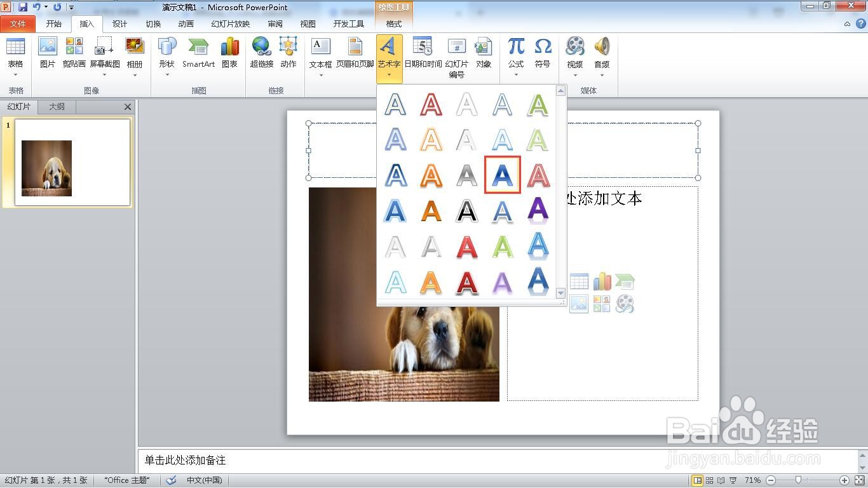Start slide show from status bar
This screenshot has height=488, width=868.
pyautogui.click(x=733, y=480)
